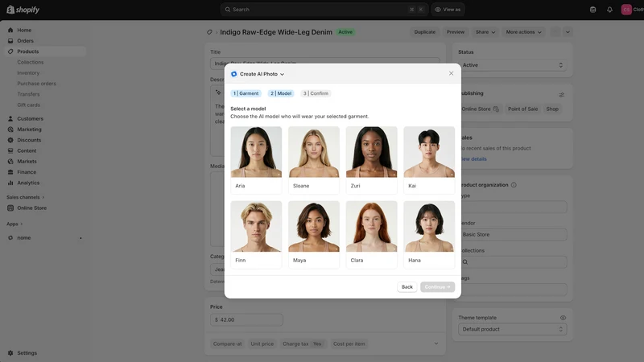The height and width of the screenshot is (362, 644).
Task: Click the Continue button in dialog
Action: tap(437, 287)
